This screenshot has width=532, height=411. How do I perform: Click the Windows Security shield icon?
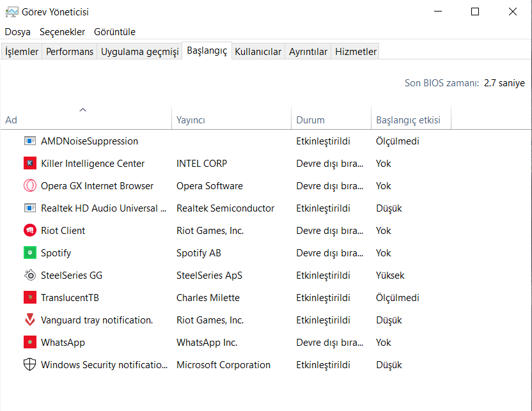tap(30, 365)
